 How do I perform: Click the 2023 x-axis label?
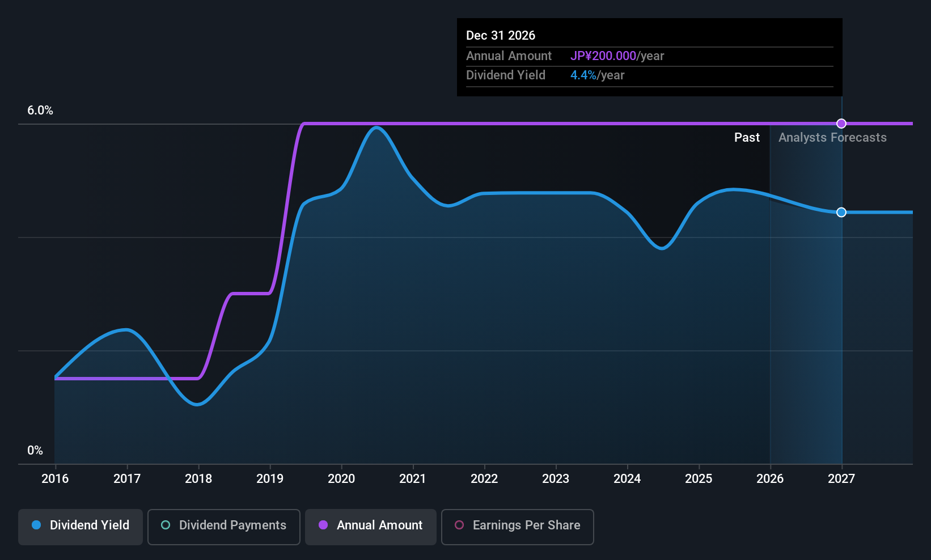click(x=556, y=479)
